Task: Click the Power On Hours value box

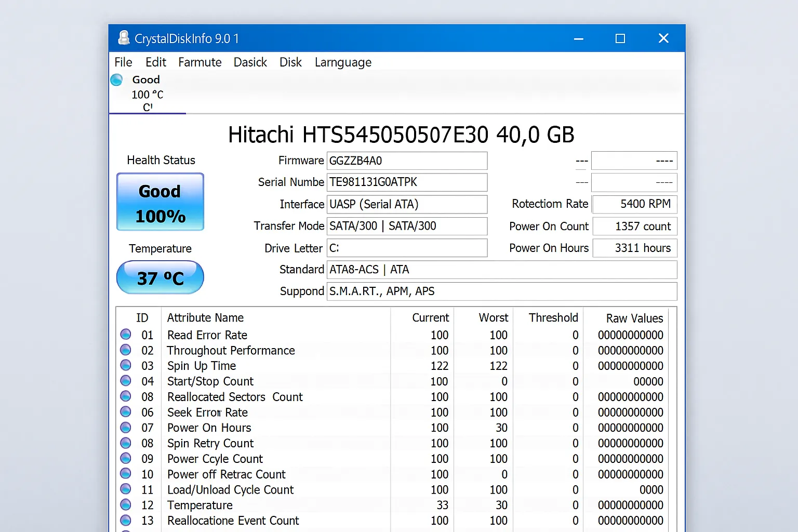Action: tap(635, 248)
